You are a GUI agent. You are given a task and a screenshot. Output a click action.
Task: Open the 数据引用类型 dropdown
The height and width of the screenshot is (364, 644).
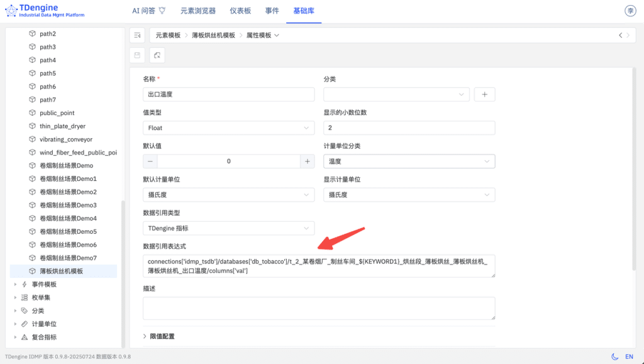(228, 228)
